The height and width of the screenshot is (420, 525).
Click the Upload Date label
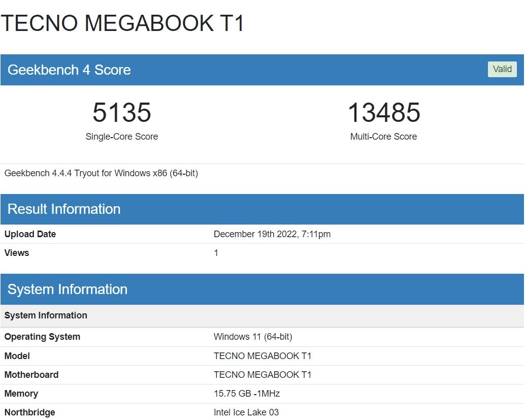click(30, 234)
